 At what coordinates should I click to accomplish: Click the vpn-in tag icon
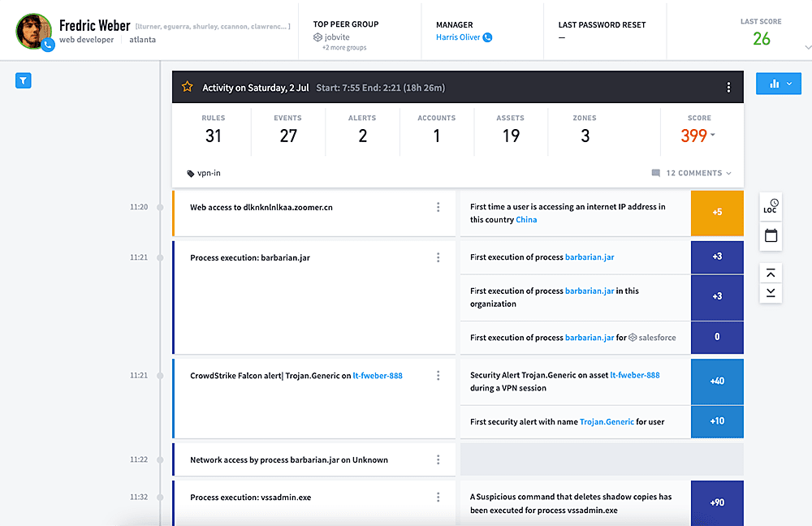(x=191, y=174)
